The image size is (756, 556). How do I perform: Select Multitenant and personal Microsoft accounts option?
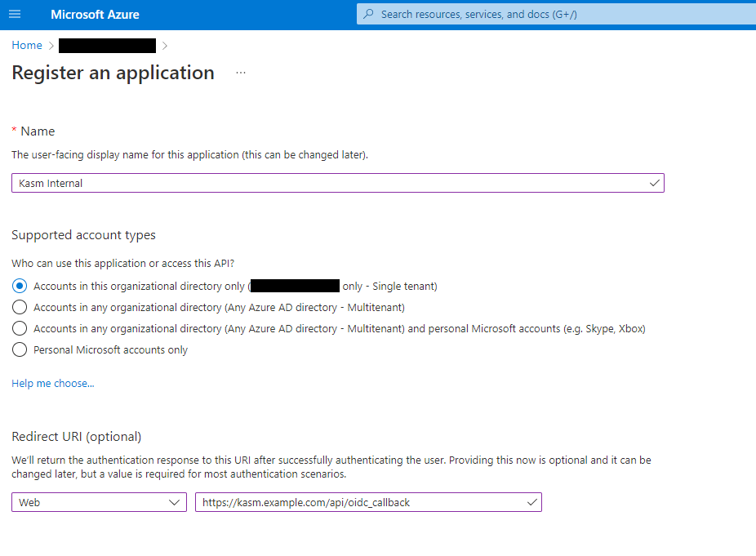(x=20, y=329)
